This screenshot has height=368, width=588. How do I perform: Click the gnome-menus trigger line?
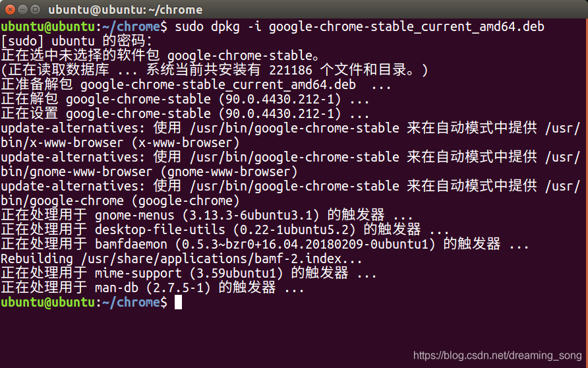pos(206,215)
